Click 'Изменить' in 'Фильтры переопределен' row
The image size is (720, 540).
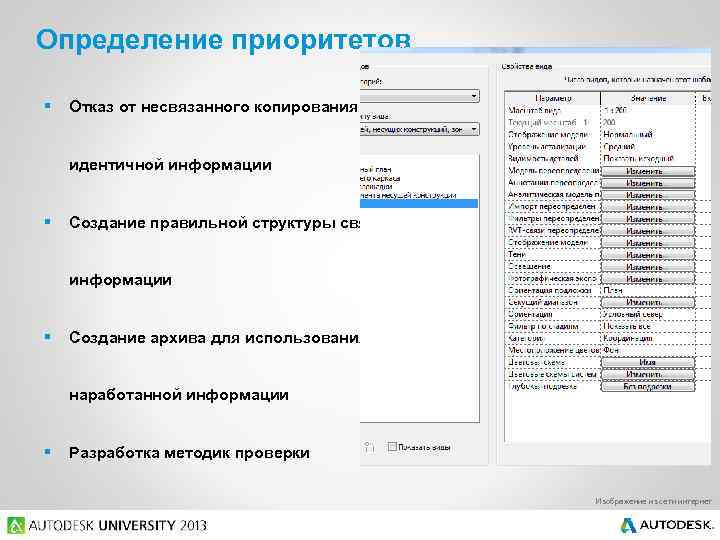pyautogui.click(x=648, y=219)
